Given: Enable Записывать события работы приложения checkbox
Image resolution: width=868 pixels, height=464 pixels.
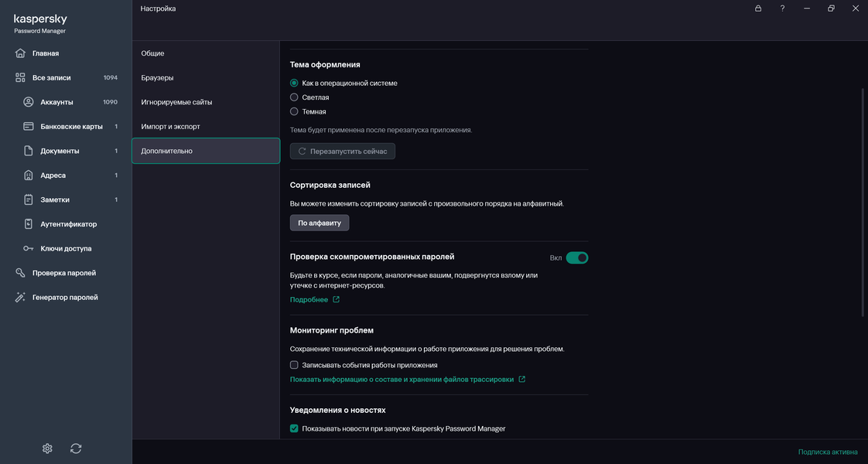Looking at the screenshot, I should coord(294,365).
